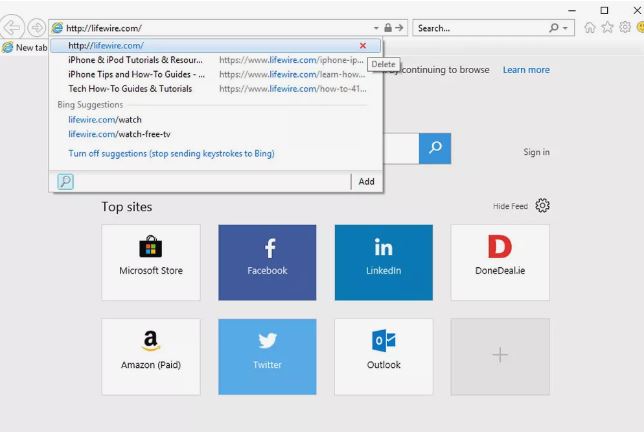
Task: Click the blue search button on page
Action: pyautogui.click(x=435, y=148)
